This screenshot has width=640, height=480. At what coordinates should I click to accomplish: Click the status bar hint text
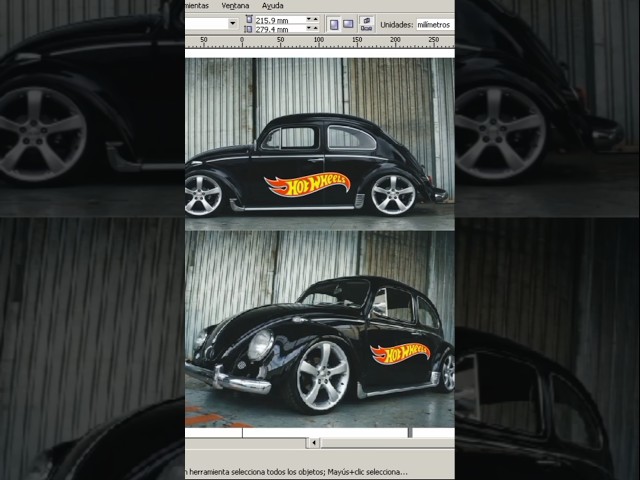point(296,472)
